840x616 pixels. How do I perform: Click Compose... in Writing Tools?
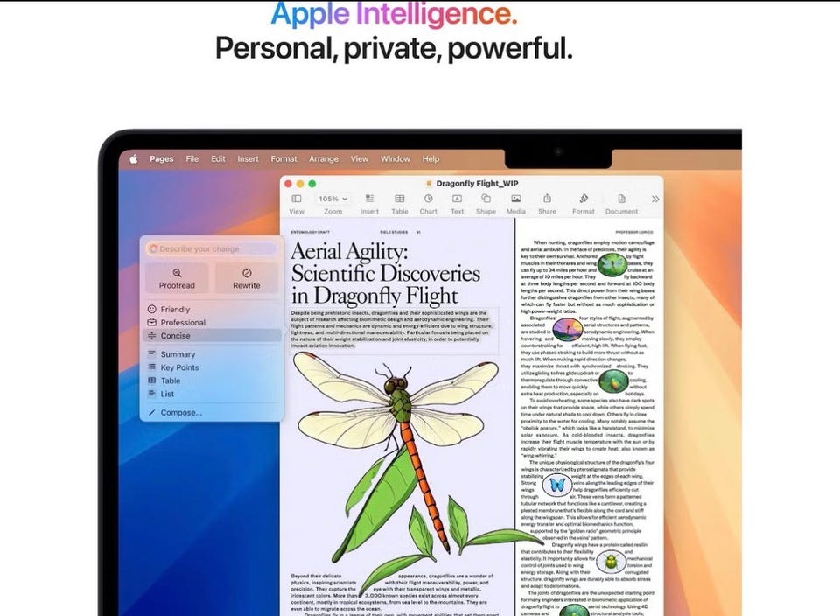212,412
